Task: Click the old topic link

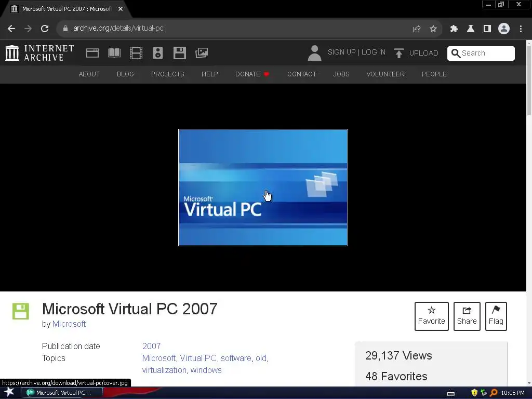Action: click(x=261, y=358)
